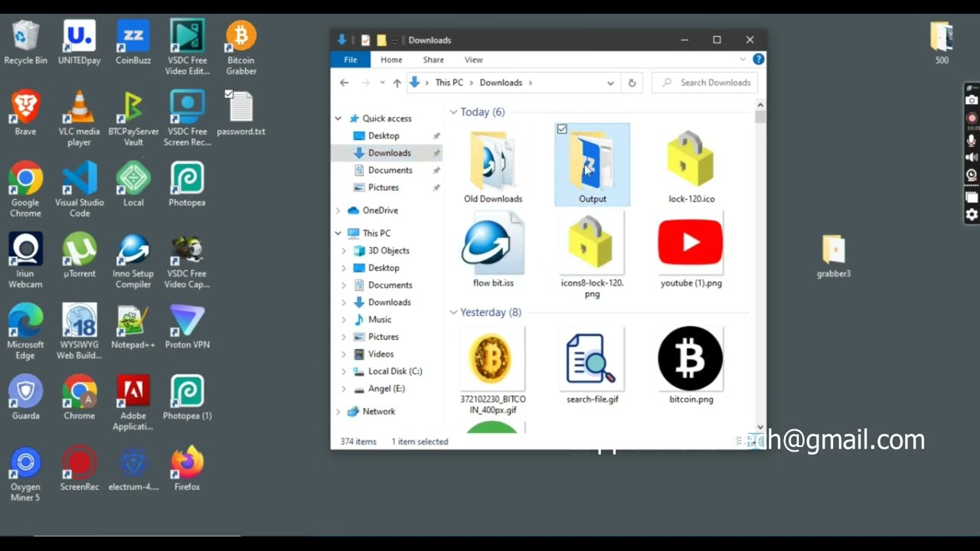Viewport: 980px width, 551px height.
Task: Select the search-file.gif file
Action: pyautogui.click(x=592, y=366)
